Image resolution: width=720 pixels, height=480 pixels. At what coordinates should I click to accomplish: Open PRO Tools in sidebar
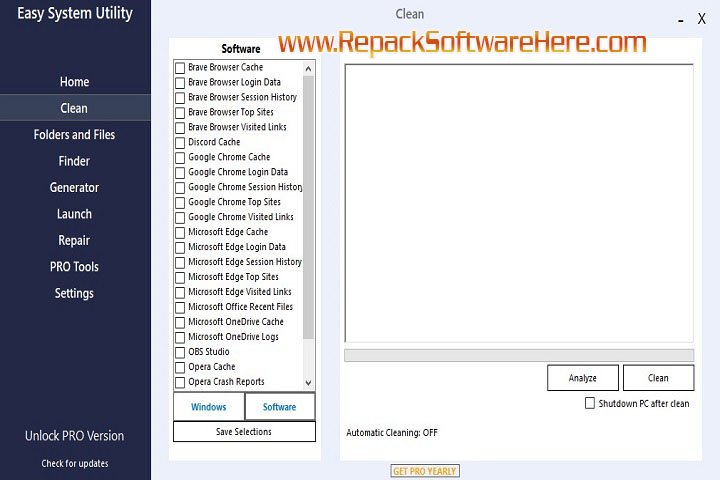click(x=74, y=267)
